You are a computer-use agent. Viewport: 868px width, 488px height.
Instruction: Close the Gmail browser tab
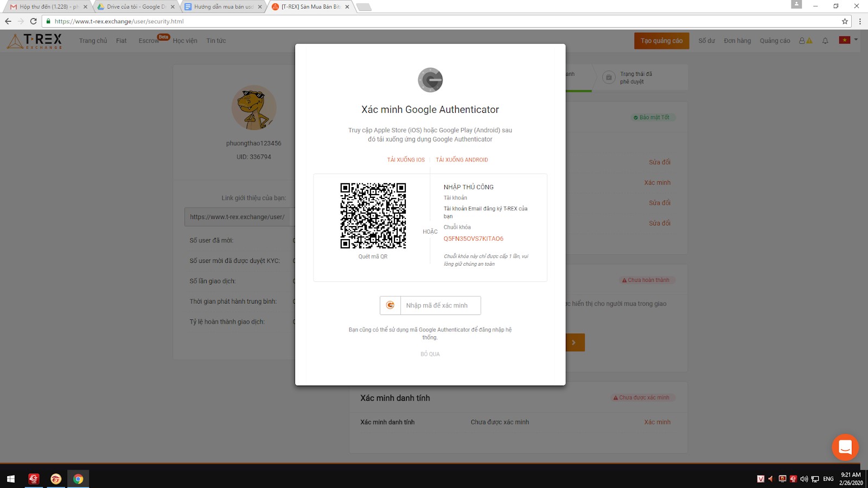85,7
